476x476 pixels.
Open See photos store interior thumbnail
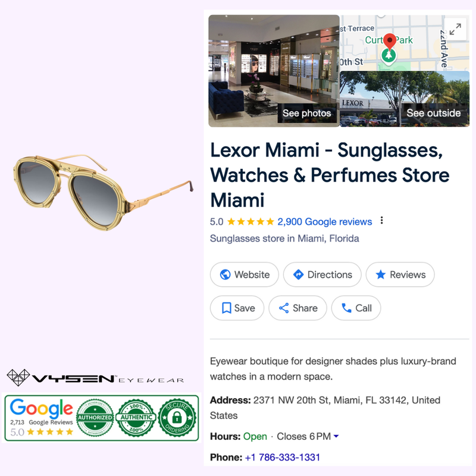coord(274,71)
